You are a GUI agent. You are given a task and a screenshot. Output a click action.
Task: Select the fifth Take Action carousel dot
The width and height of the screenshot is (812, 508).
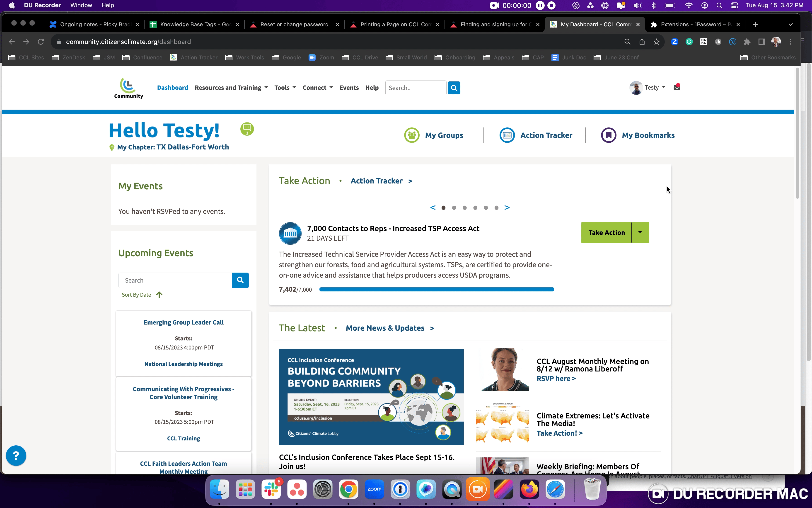(x=486, y=208)
